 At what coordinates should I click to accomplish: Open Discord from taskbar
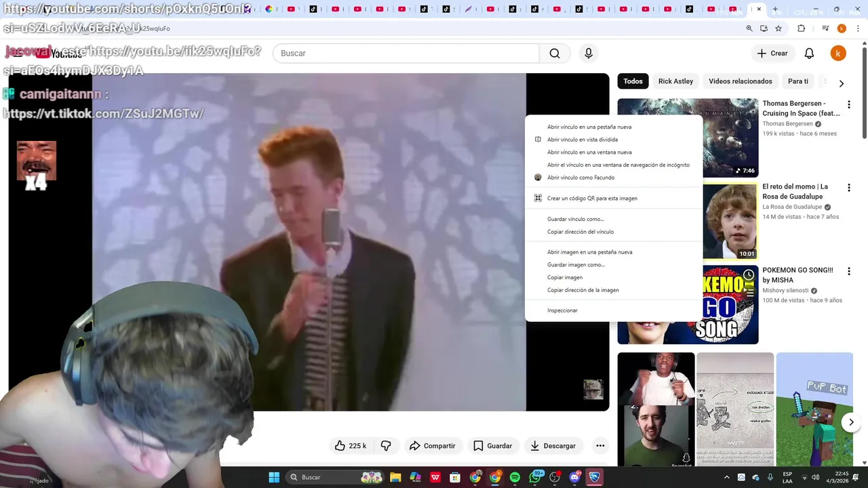575,477
